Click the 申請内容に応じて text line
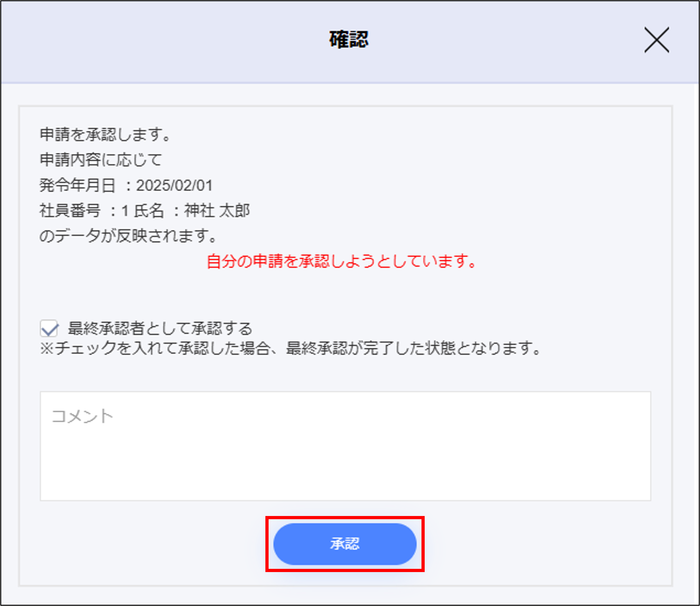Image resolution: width=700 pixels, height=606 pixels. point(101,160)
